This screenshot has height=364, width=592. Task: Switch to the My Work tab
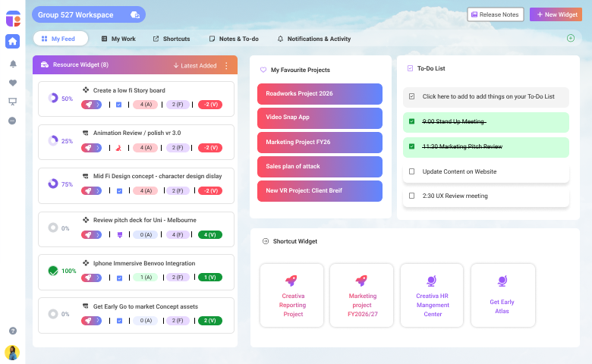pos(118,39)
